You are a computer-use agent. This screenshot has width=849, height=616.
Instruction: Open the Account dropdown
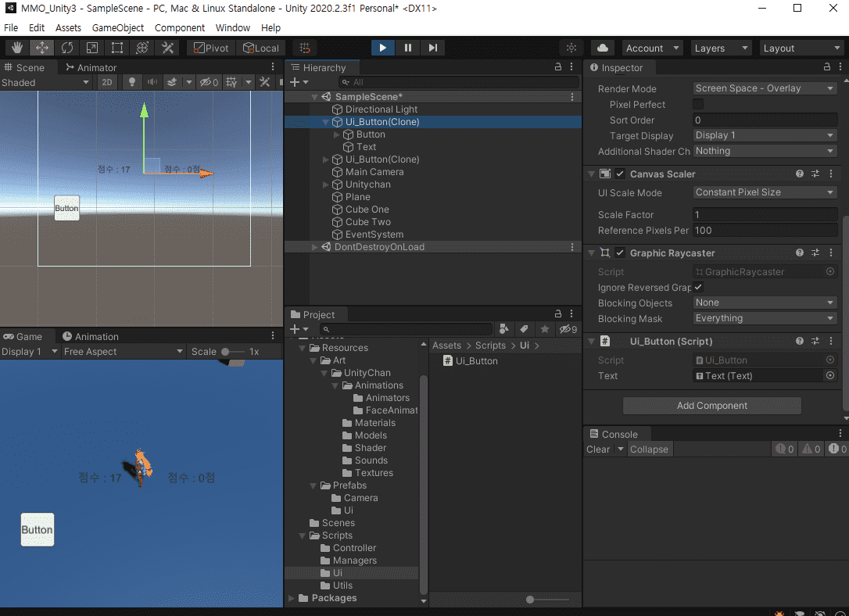(x=653, y=48)
